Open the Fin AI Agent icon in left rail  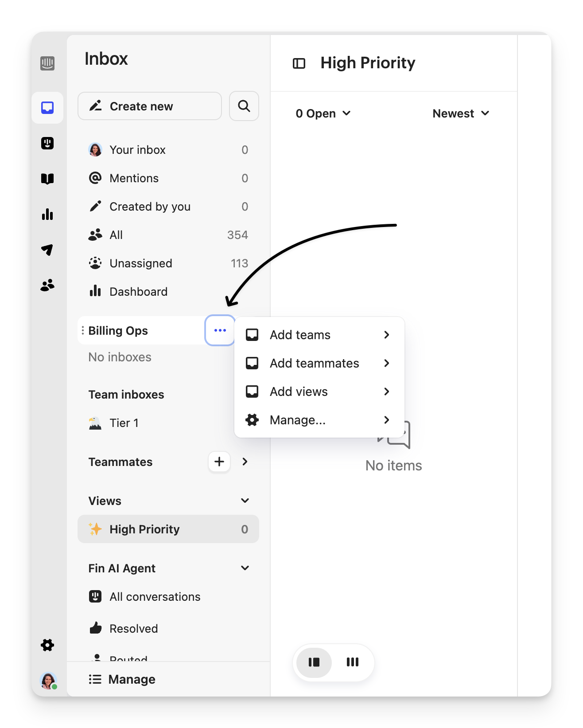point(47,143)
